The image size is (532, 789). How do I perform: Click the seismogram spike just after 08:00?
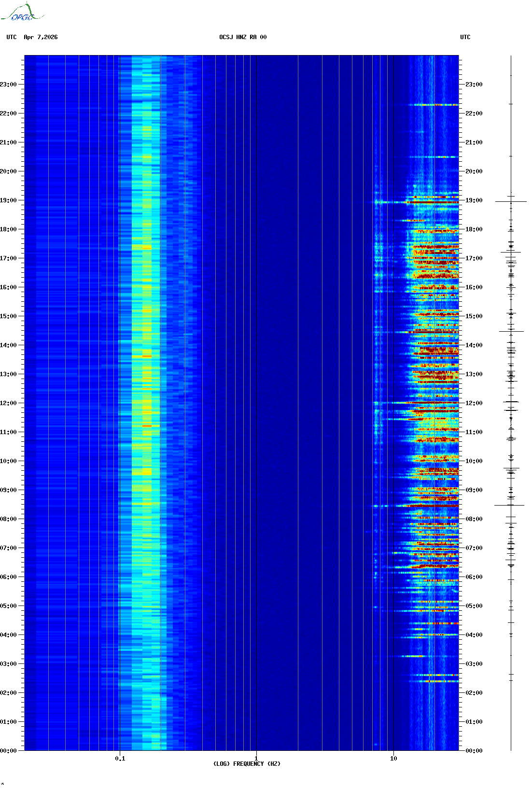click(510, 506)
